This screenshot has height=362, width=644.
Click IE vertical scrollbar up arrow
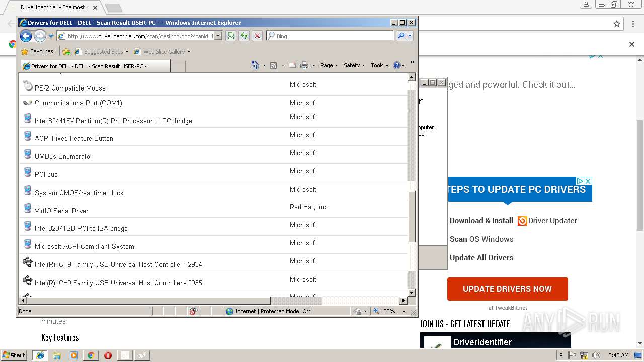tap(411, 78)
